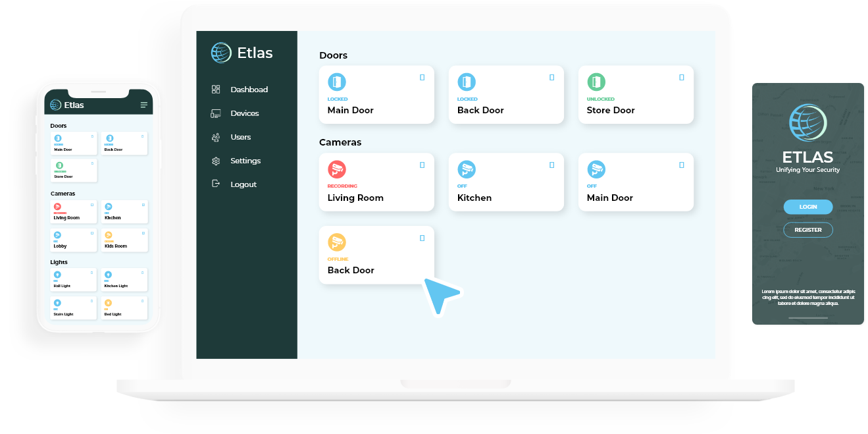Click the Devices sidebar icon

point(215,113)
